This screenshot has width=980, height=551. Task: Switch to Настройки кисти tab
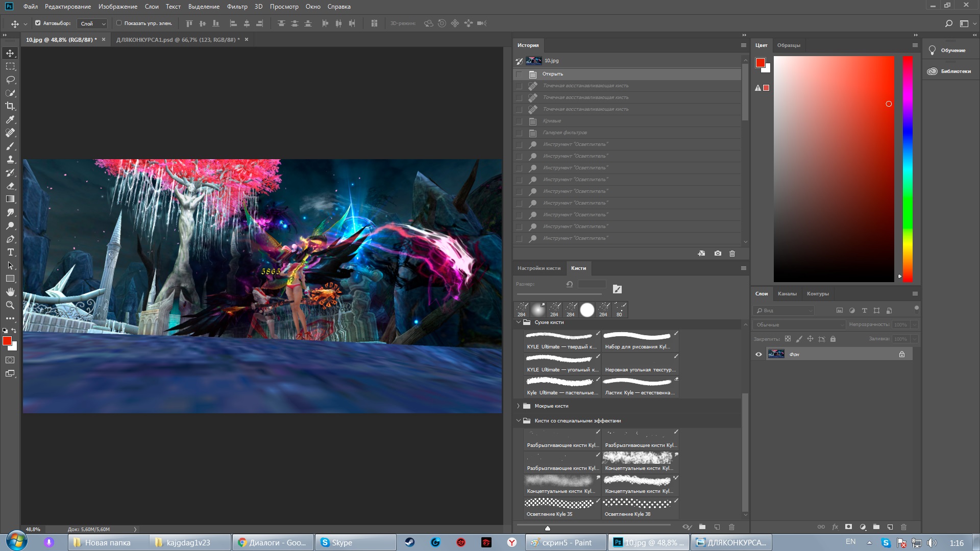(539, 268)
